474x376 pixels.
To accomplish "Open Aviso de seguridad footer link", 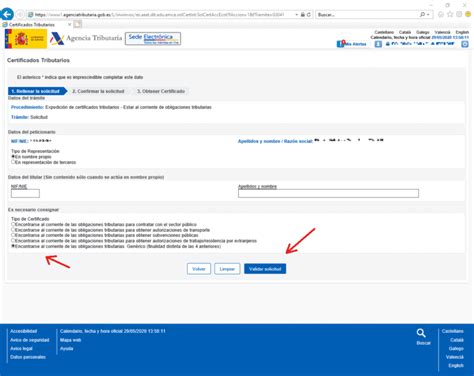I will (30, 340).
